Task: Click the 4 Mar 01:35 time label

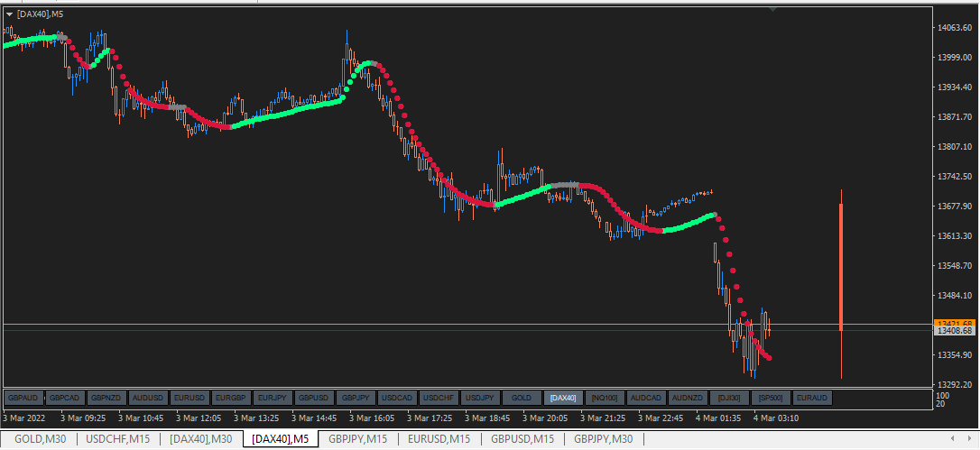Action: (718, 418)
